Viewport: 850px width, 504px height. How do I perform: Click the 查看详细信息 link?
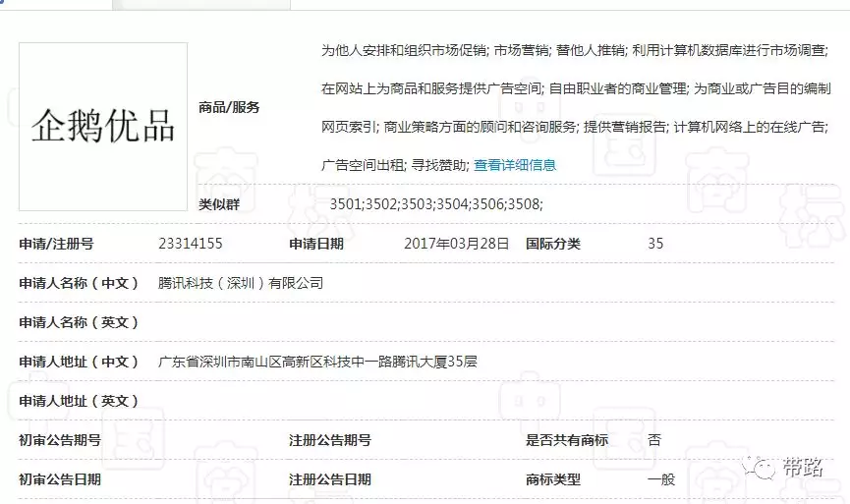pyautogui.click(x=515, y=165)
